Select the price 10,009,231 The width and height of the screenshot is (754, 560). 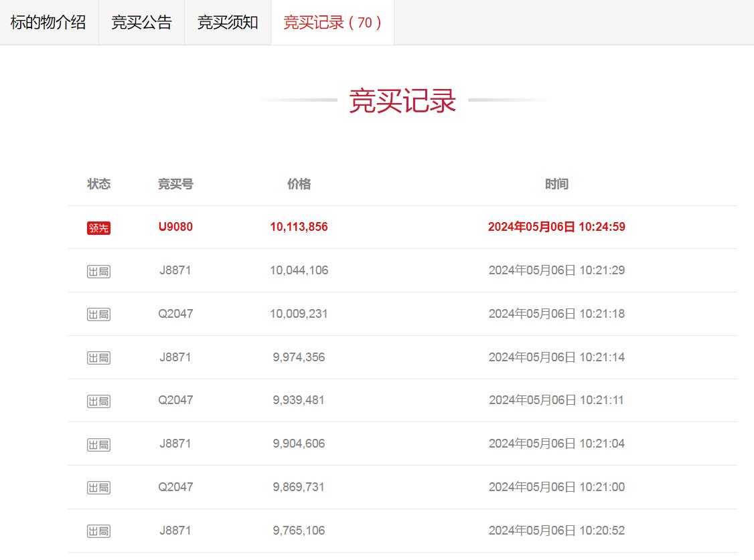[299, 314]
